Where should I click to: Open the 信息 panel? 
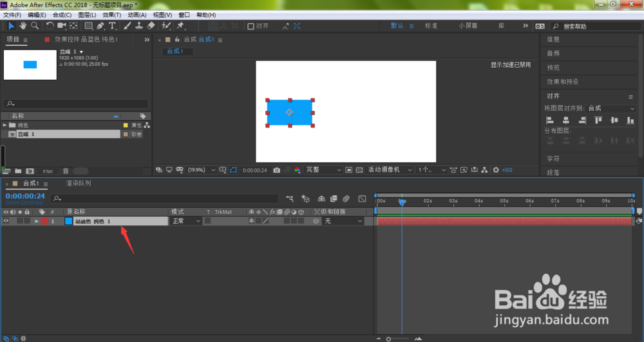pos(553,39)
